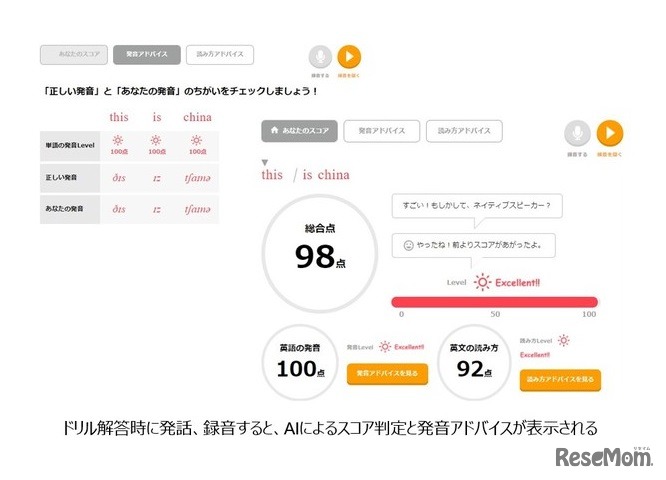The width and height of the screenshot is (666, 480).
Task: Click the orange 読み方アドバイスを見る button
Action: point(560,380)
